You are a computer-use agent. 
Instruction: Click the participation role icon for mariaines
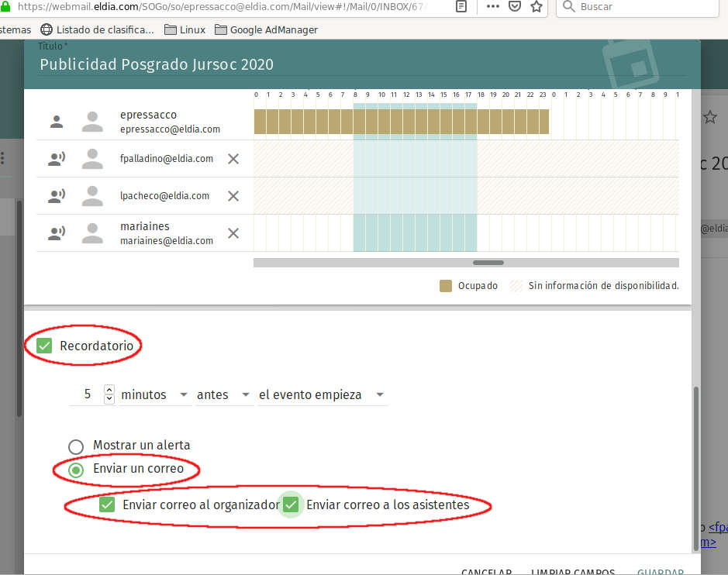pos(57,233)
